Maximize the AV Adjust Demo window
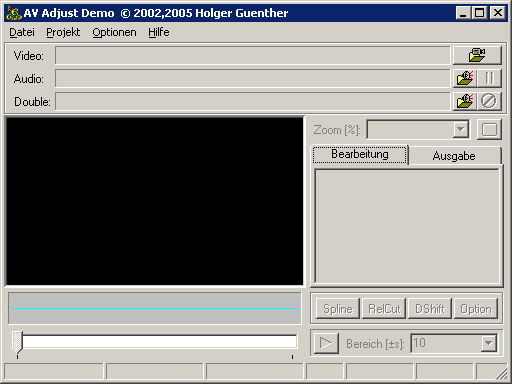This screenshot has width=512, height=384. click(480, 13)
